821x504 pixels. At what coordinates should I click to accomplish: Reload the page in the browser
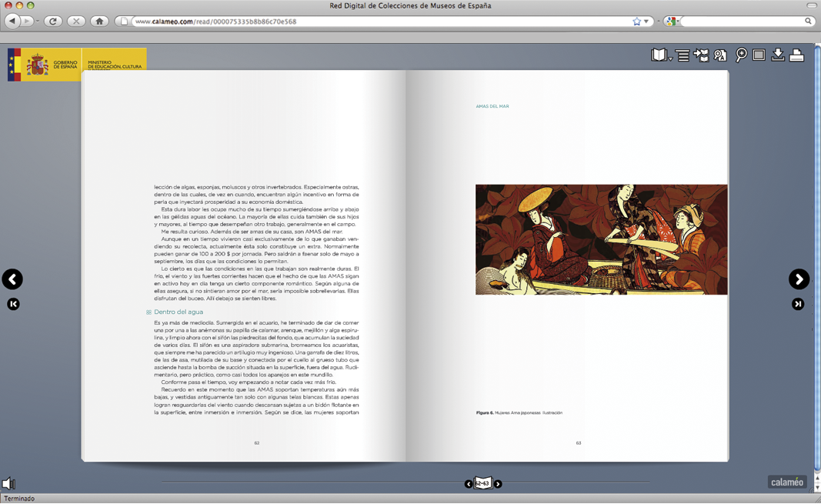(53, 22)
